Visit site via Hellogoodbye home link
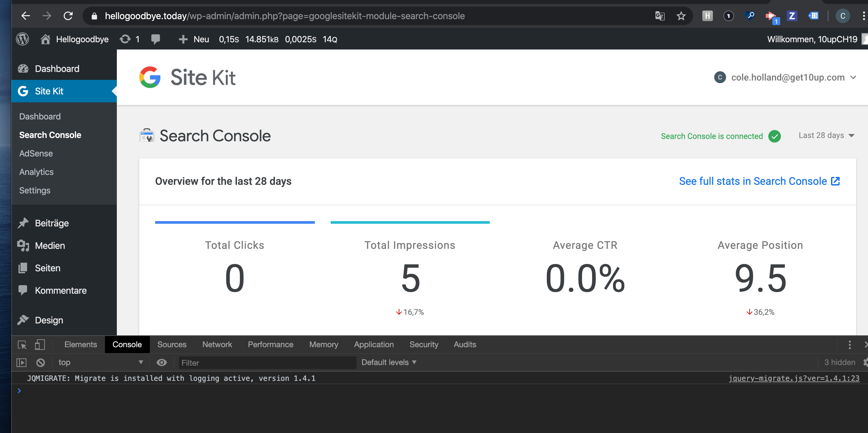Screen dimensions: 868x433 pyautogui.click(x=75, y=39)
